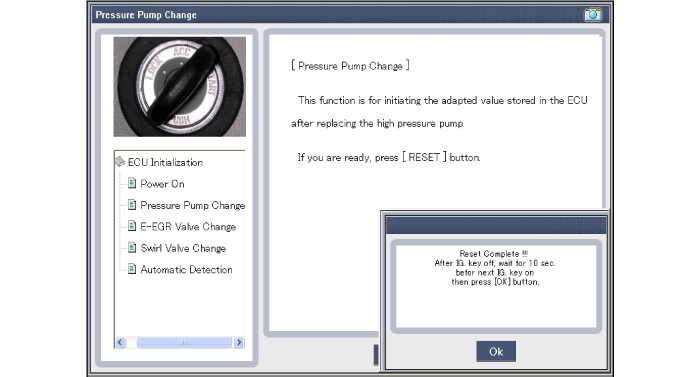Open the Power On tree item

coord(162,184)
